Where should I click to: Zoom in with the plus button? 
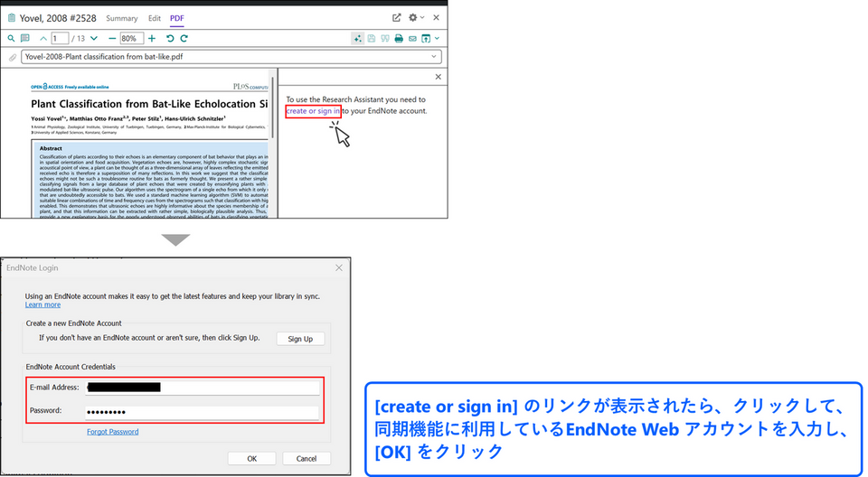click(152, 39)
